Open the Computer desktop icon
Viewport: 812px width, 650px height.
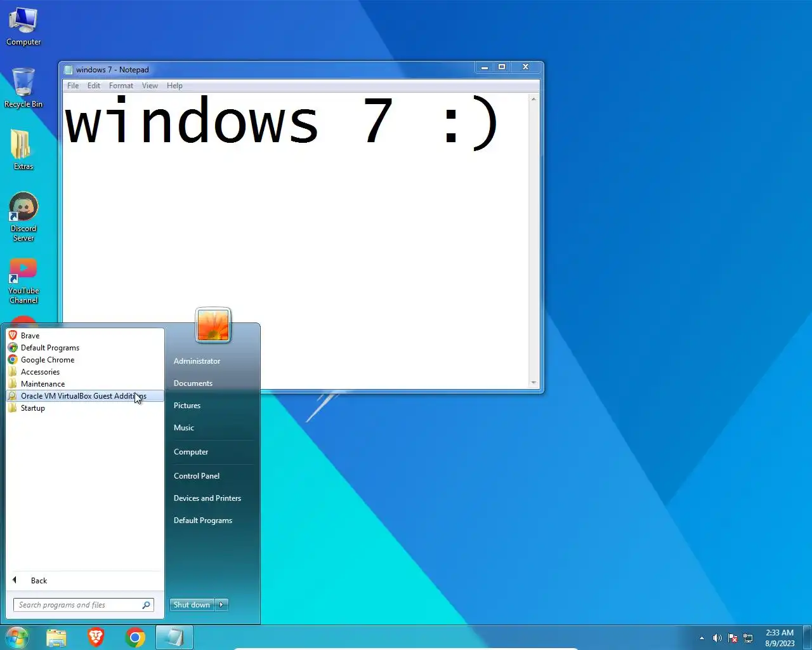tap(23, 26)
